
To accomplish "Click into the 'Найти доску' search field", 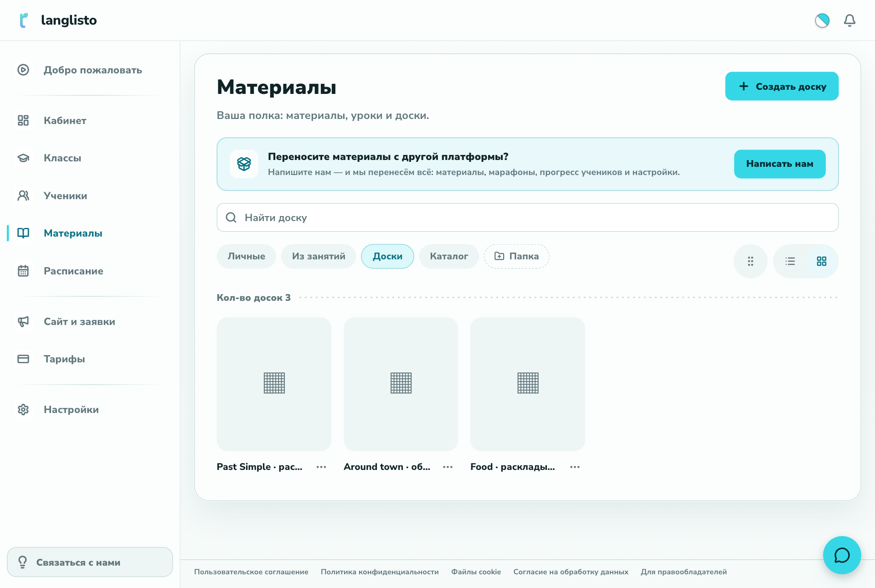I will (527, 217).
